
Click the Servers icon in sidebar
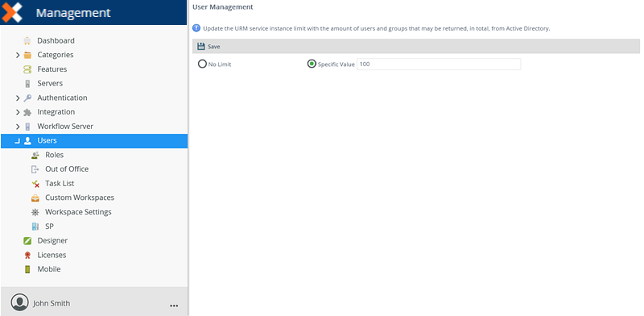point(27,84)
